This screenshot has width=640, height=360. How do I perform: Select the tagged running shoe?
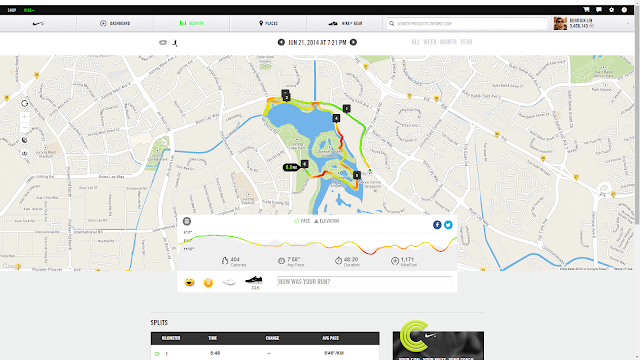(x=253, y=280)
